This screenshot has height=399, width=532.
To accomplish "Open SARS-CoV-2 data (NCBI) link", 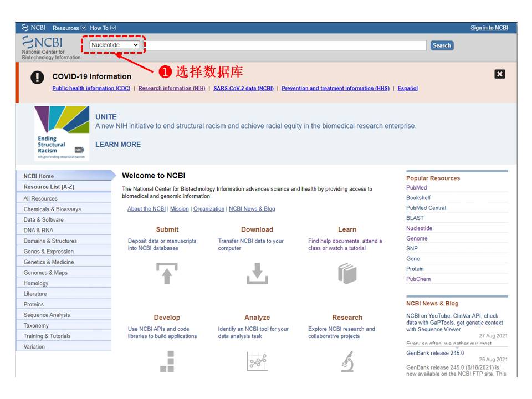I will (x=243, y=89).
